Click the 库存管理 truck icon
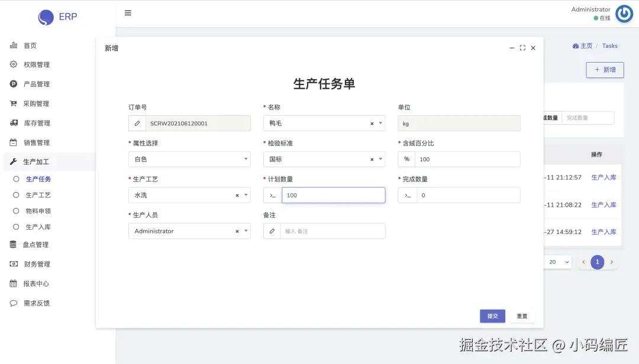639x364 pixels. point(14,123)
